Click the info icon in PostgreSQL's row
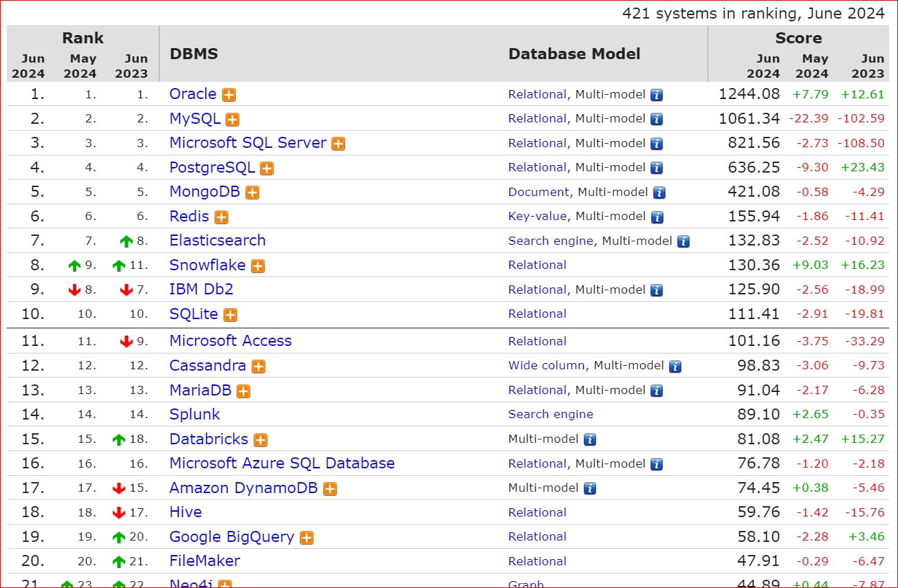The image size is (898, 588). [657, 168]
